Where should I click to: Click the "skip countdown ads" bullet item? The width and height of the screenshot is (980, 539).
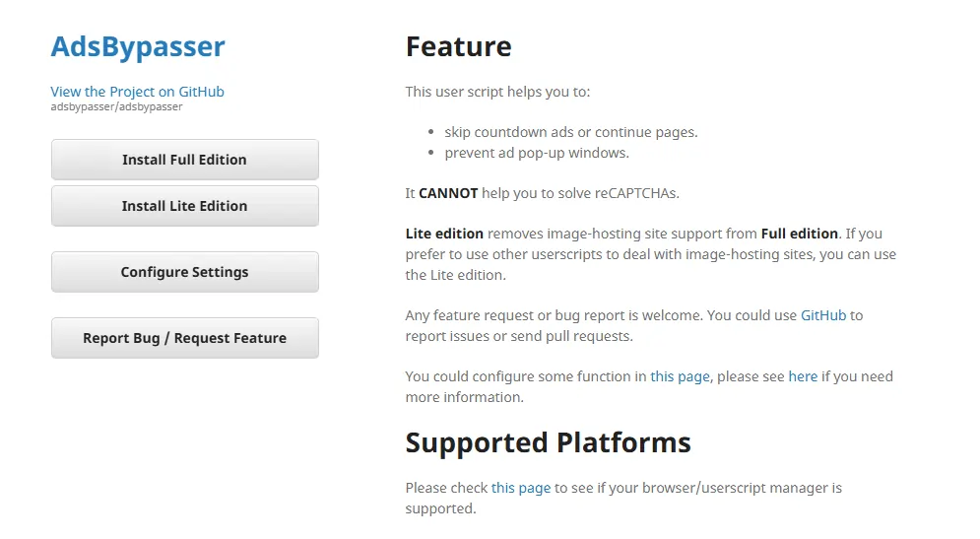tap(570, 132)
